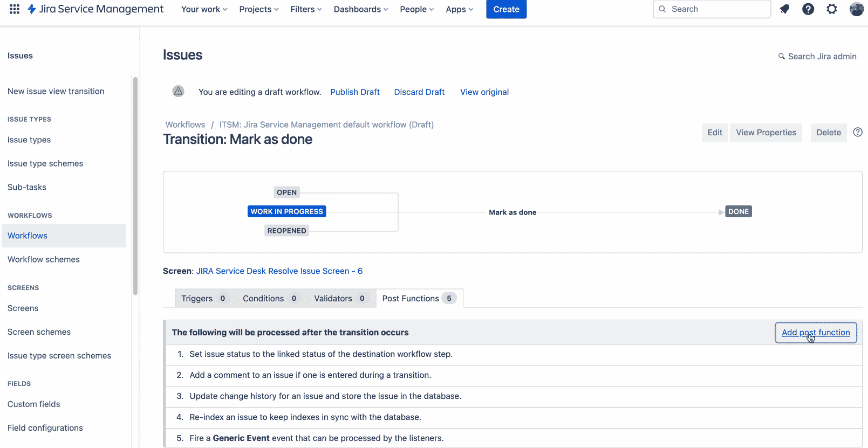Open Issue types in sidebar
This screenshot has width=868, height=448.
(29, 140)
